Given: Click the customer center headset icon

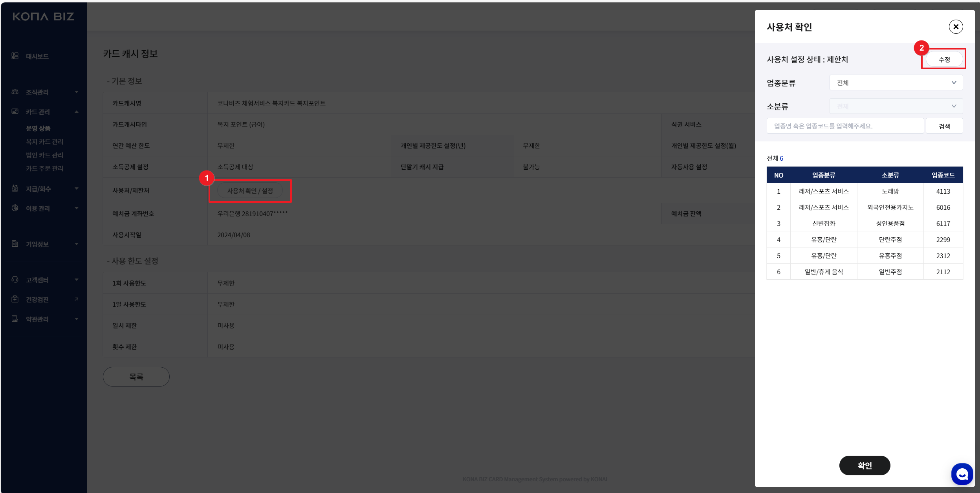Looking at the screenshot, I should (15, 280).
